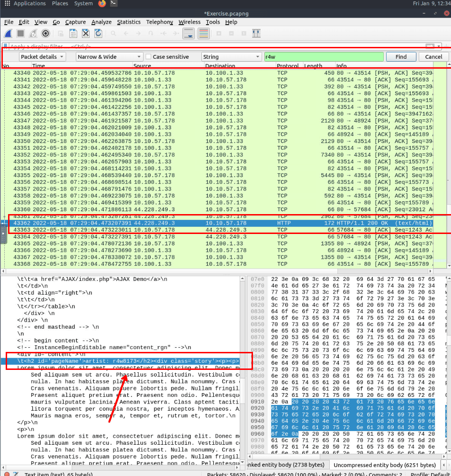Image resolution: width=451 pixels, height=476 pixels.
Task: Toggle the colorize packet list icon
Action: pyautogui.click(x=203, y=34)
